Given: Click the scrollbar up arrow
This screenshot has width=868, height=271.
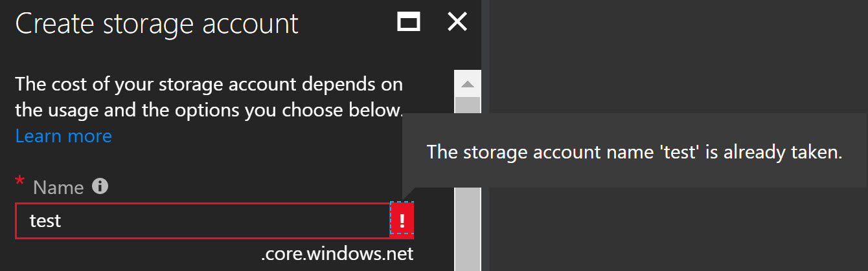Looking at the screenshot, I should (468, 84).
